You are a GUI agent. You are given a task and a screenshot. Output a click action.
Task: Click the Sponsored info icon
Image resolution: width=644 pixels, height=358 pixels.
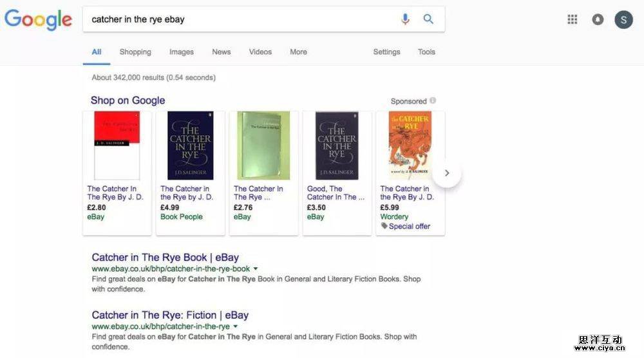(x=433, y=100)
